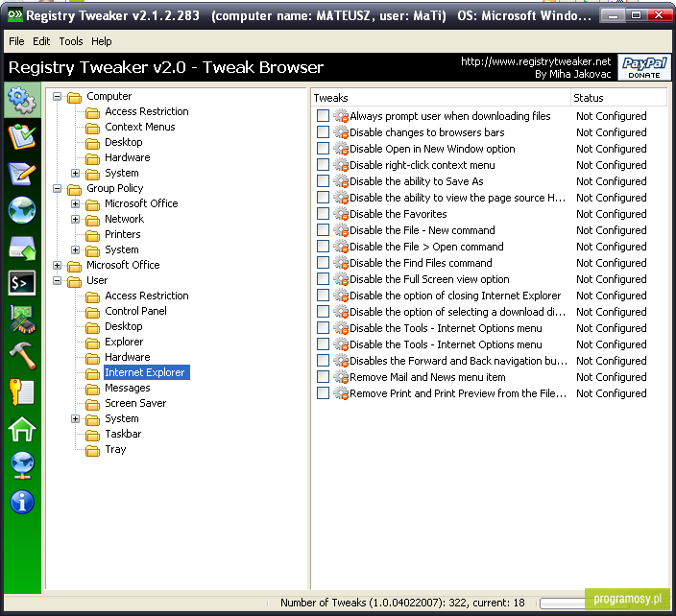Screen dimensions: 676x616
Task: Open the Help menu
Action: click(x=102, y=41)
